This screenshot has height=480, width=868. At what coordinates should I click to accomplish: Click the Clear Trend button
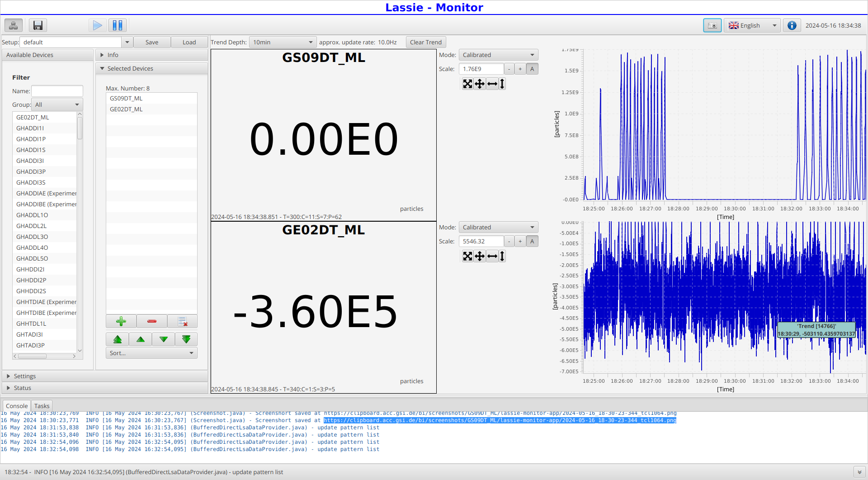pos(426,42)
